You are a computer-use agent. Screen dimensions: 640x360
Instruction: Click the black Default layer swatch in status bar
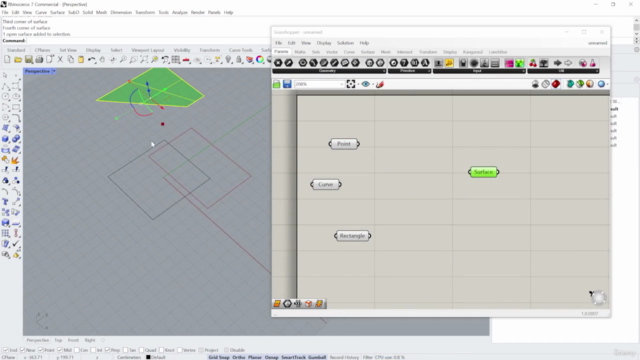[148, 357]
